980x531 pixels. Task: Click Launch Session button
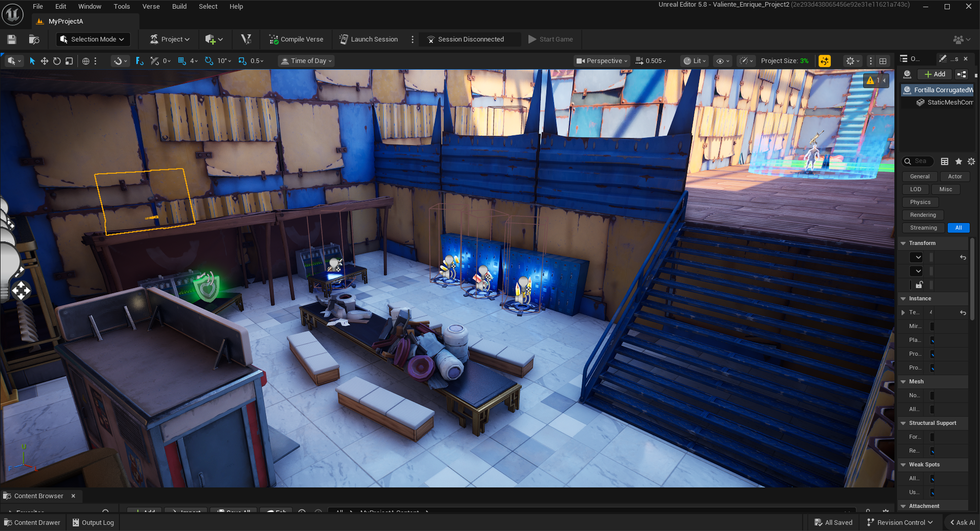(369, 39)
